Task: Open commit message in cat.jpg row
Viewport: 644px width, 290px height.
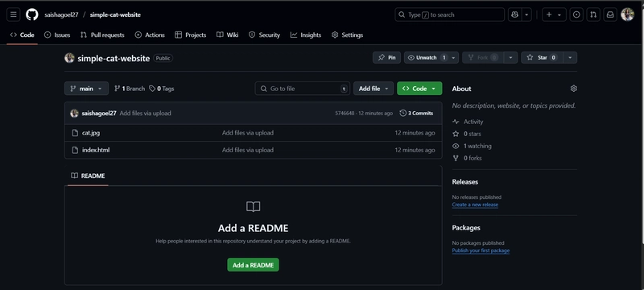Action: pos(248,133)
